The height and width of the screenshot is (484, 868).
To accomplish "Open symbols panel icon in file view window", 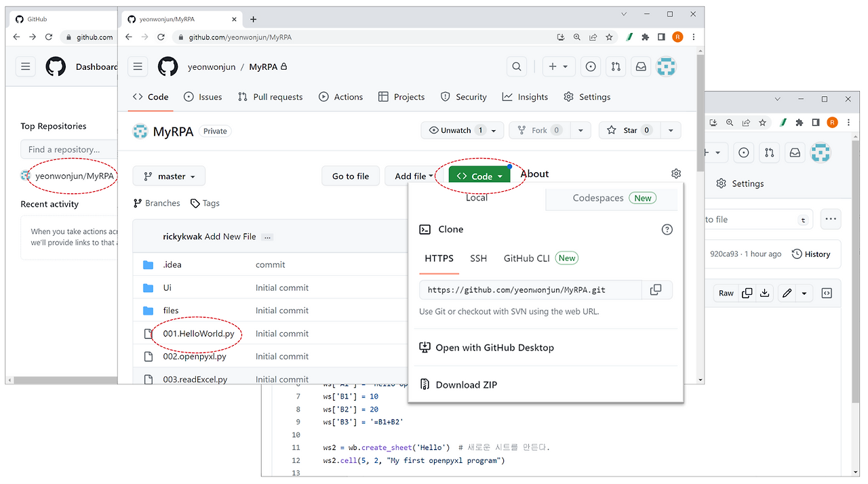I will pyautogui.click(x=827, y=293).
